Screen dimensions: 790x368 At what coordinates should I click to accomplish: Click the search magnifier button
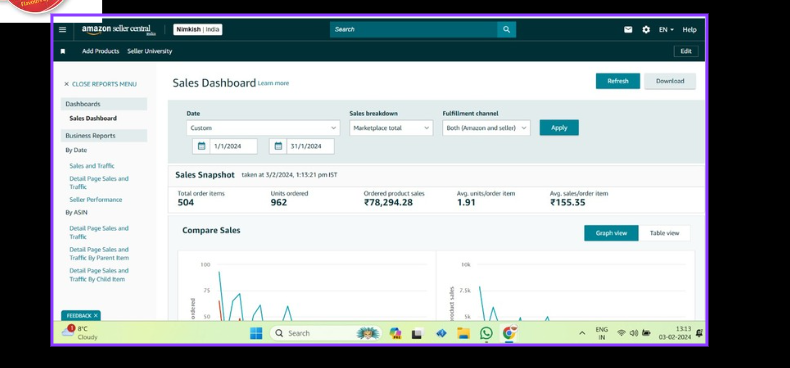(x=506, y=30)
